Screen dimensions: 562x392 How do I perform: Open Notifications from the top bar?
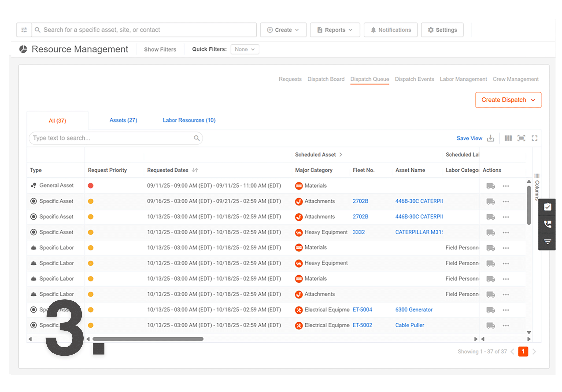390,30
